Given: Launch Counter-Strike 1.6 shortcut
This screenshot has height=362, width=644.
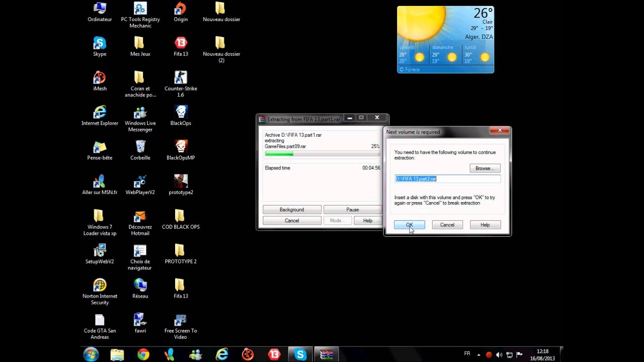Looking at the screenshot, I should (181, 84).
